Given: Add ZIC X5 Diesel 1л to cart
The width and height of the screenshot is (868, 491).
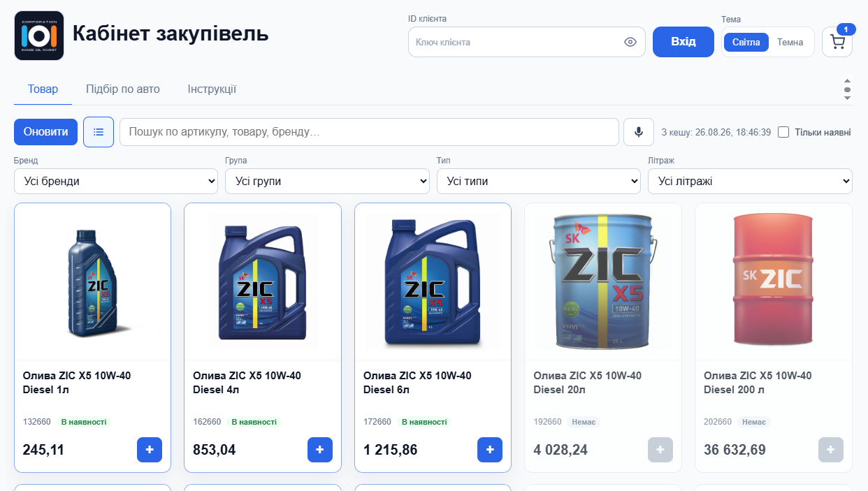Looking at the screenshot, I should point(150,450).
